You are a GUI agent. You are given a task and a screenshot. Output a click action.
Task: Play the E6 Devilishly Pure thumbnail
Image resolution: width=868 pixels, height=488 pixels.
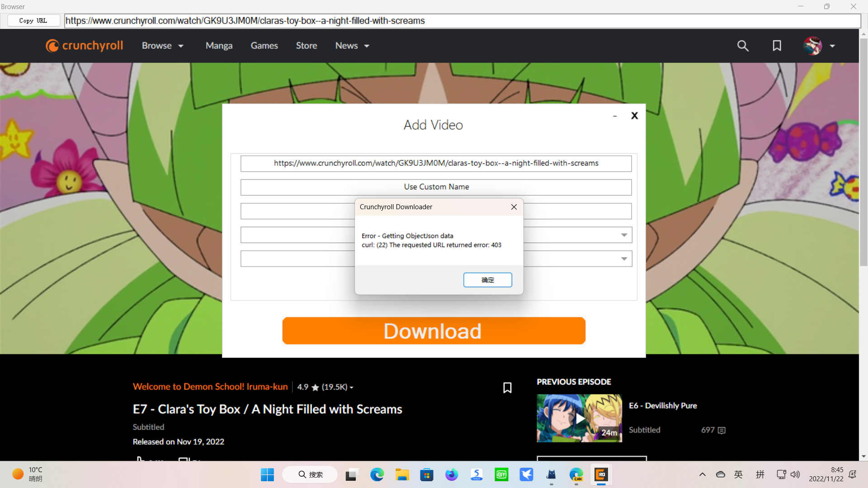pyautogui.click(x=579, y=418)
